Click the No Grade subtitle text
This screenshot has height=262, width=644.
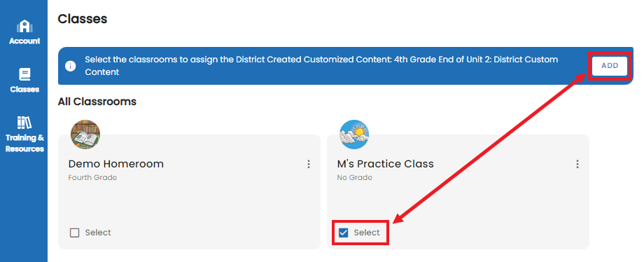point(354,178)
